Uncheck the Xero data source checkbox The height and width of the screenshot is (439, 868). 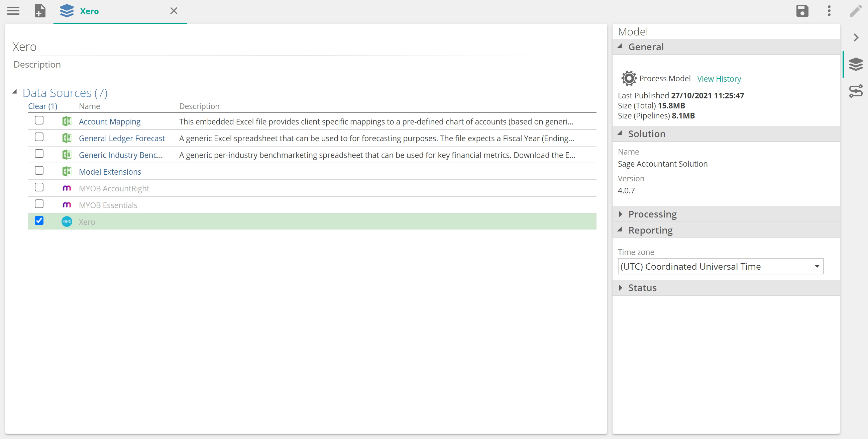[x=39, y=221]
